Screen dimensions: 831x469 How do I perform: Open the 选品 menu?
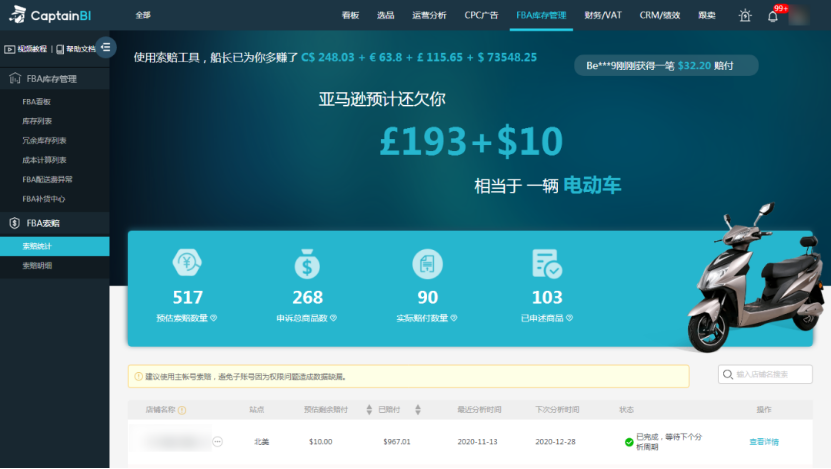pyautogui.click(x=385, y=15)
